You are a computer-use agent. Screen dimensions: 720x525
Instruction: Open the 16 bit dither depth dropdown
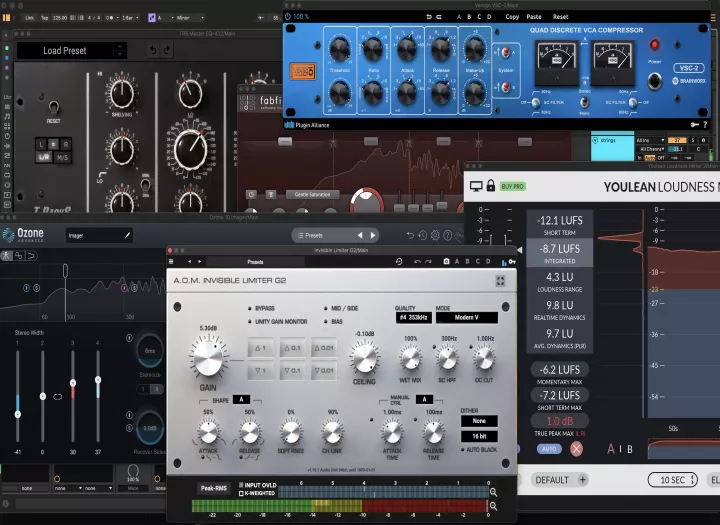click(479, 436)
